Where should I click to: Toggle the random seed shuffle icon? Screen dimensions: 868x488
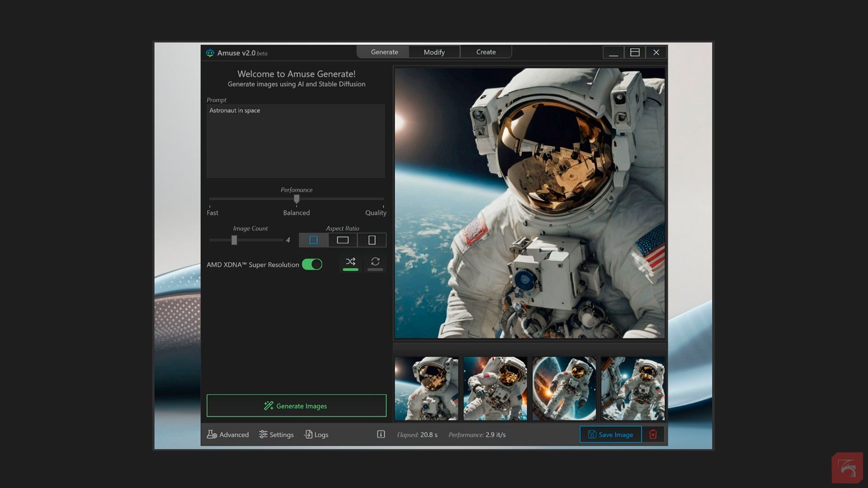pyautogui.click(x=350, y=262)
